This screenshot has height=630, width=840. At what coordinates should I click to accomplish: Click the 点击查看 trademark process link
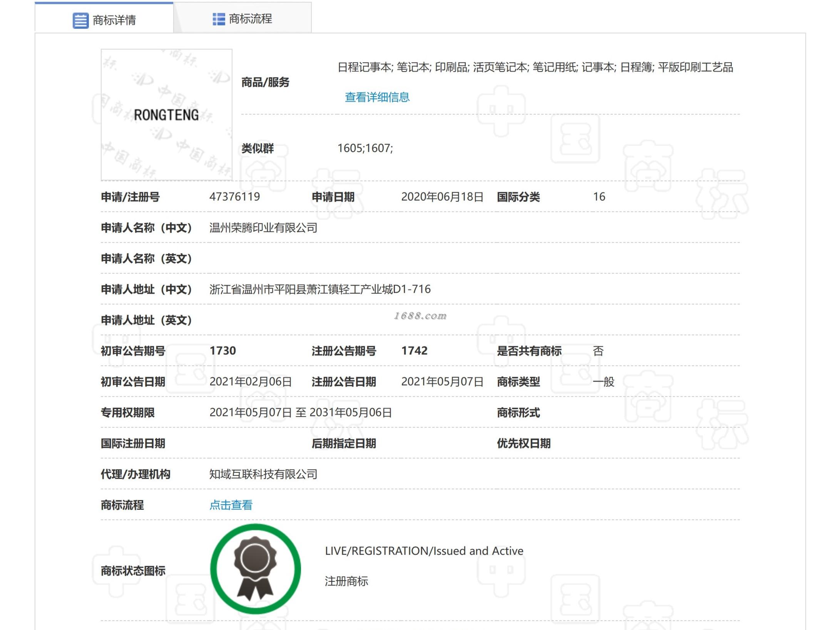[x=231, y=505]
